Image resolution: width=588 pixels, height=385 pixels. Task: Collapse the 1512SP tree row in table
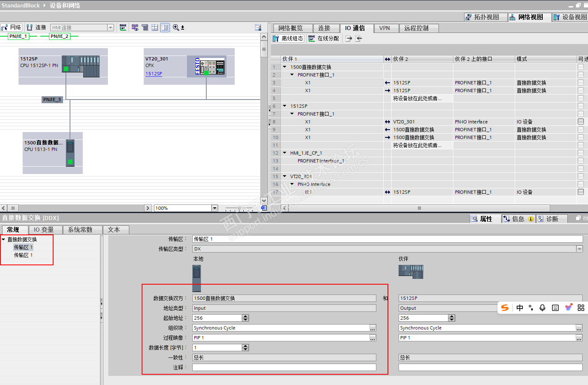click(285, 106)
